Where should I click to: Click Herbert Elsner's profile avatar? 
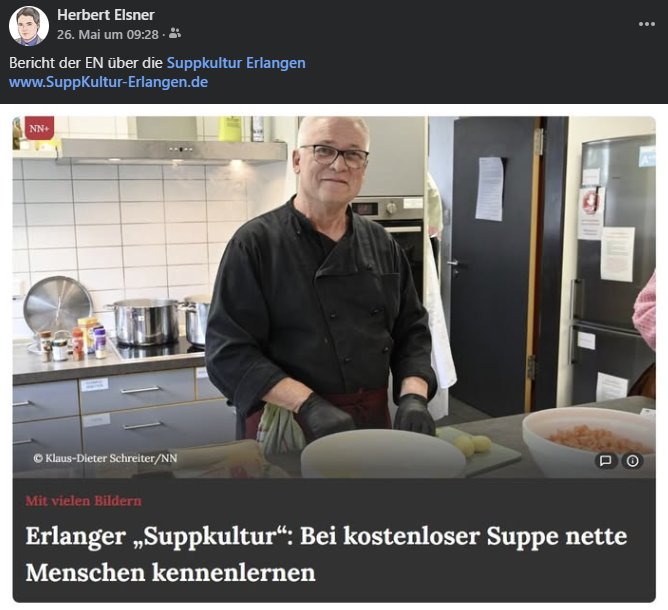(29, 26)
